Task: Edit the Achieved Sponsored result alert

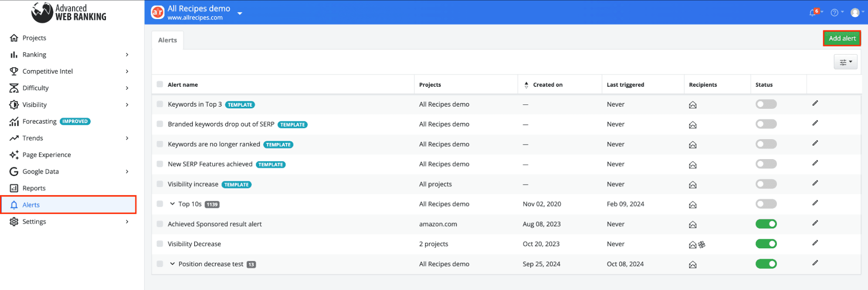Action: tap(815, 223)
